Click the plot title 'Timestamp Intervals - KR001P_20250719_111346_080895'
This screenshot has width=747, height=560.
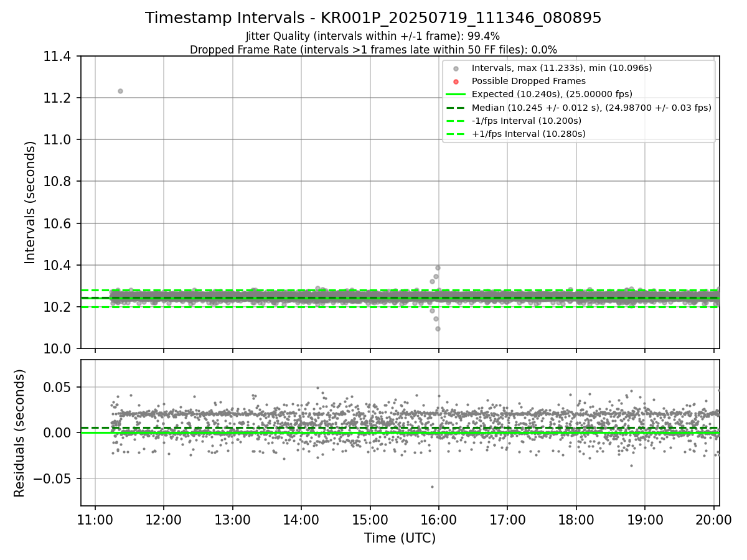(x=374, y=18)
